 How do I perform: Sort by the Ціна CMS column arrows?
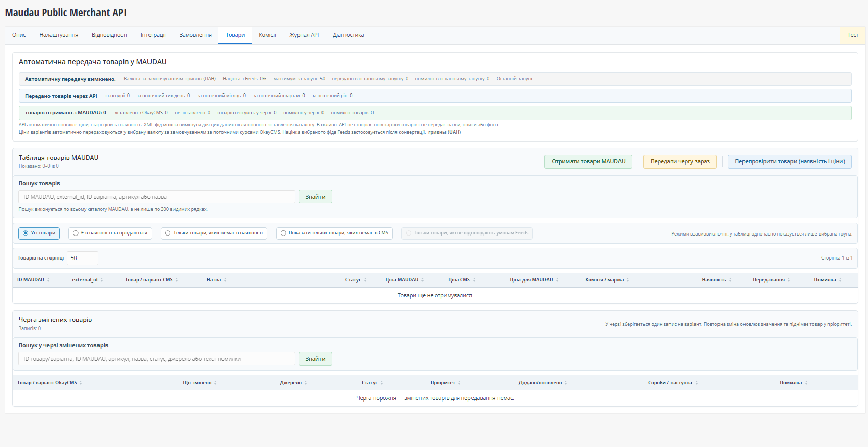(474, 280)
